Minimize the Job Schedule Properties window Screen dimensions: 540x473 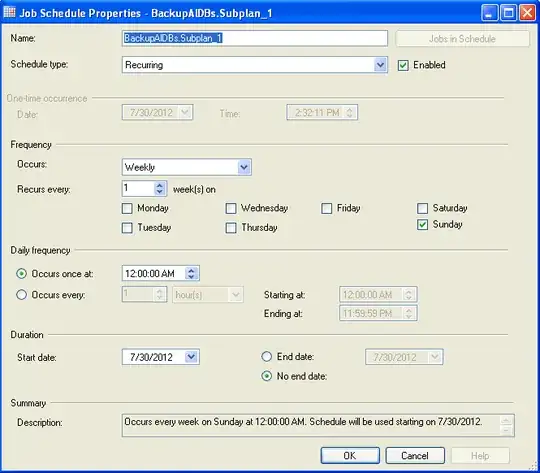(489, 13)
